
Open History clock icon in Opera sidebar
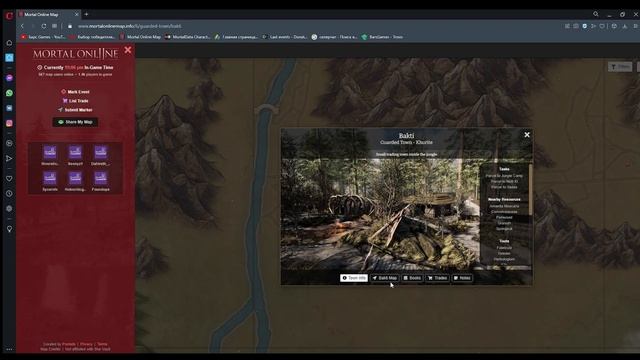point(9,193)
